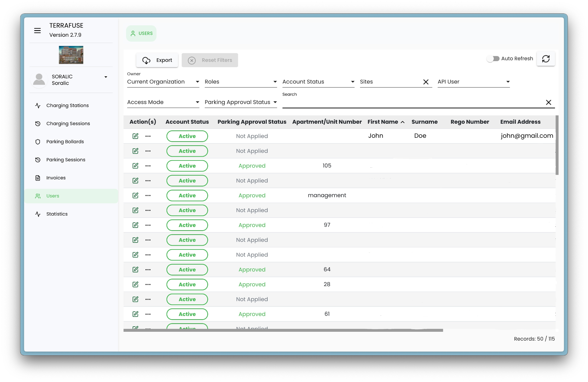Click edit icon in John Doe row
Viewport: 588px width, 382px height.
tap(136, 136)
